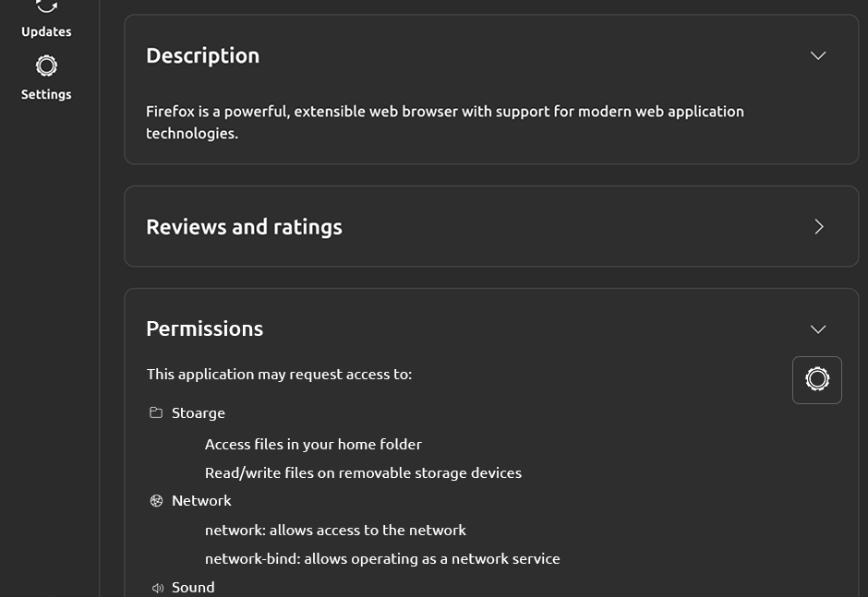The width and height of the screenshot is (868, 597).
Task: Click the Sound speaker icon
Action: pos(157,587)
